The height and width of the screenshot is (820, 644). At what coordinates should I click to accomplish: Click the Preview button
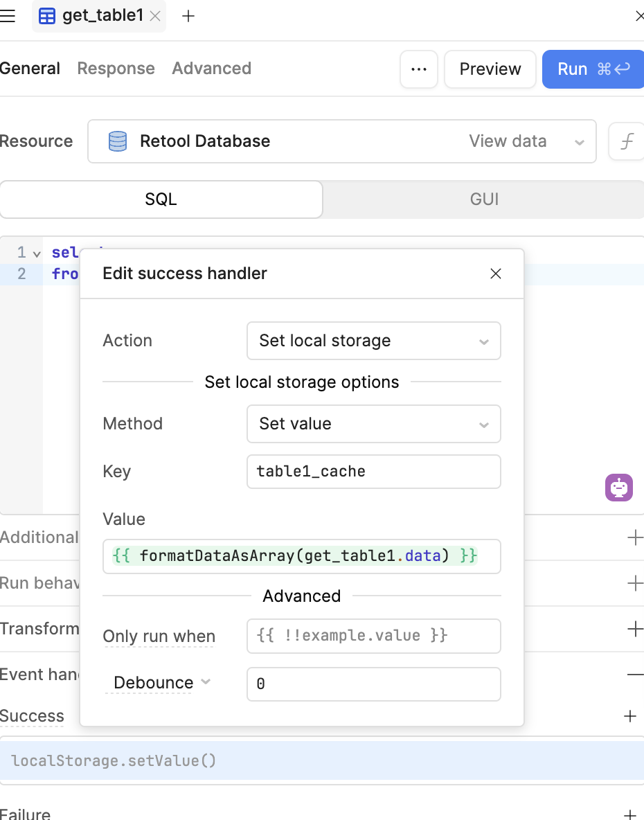[490, 69]
